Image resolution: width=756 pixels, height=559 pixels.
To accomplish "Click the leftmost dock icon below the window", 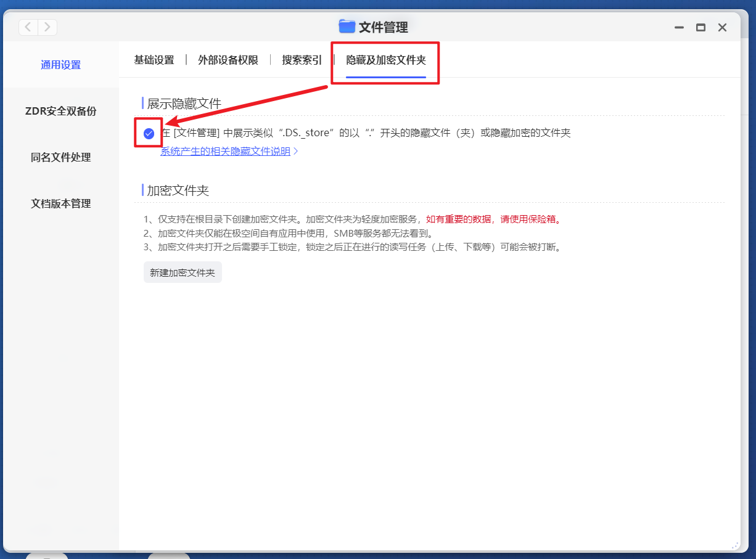I will pyautogui.click(x=46, y=555).
